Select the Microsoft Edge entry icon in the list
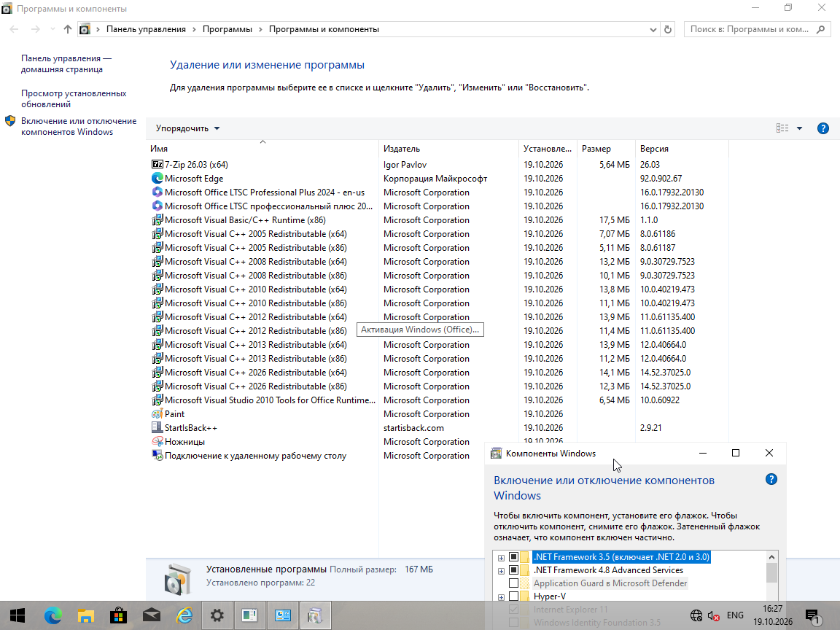 pyautogui.click(x=157, y=179)
